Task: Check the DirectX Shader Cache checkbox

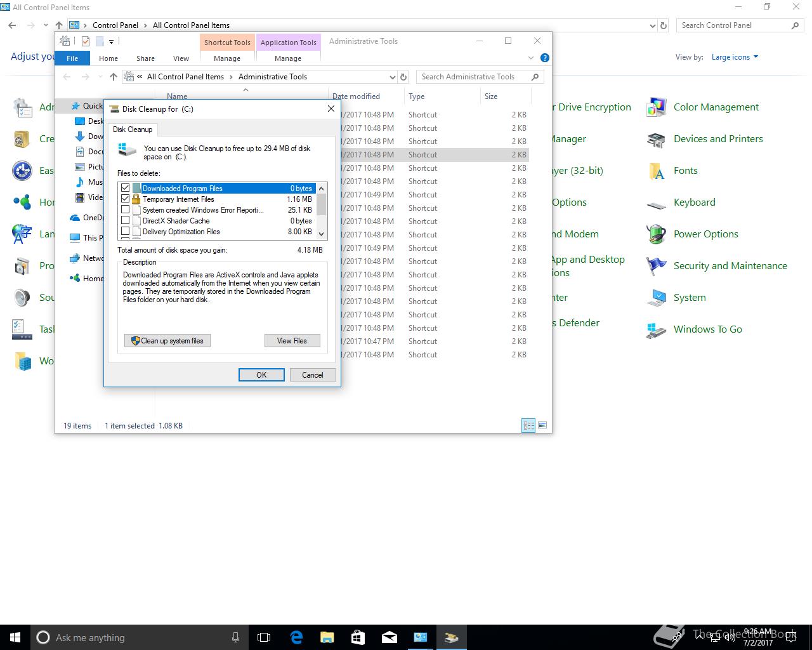Action: tap(125, 220)
